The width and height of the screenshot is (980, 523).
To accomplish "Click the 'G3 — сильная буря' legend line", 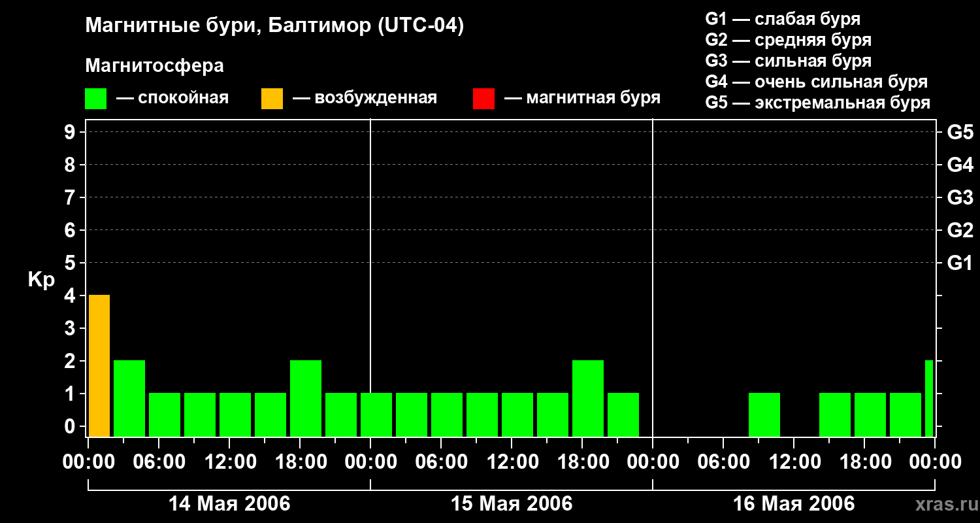I will pos(789,61).
